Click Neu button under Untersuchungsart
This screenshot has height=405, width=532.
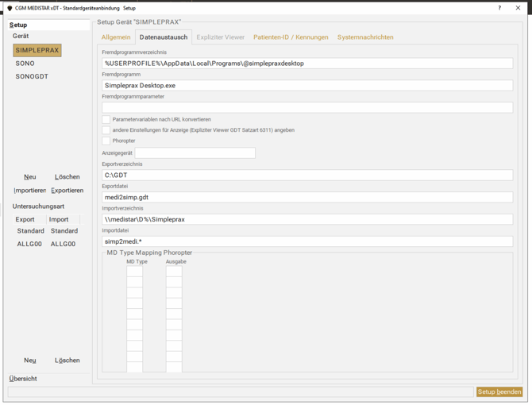pos(30,361)
